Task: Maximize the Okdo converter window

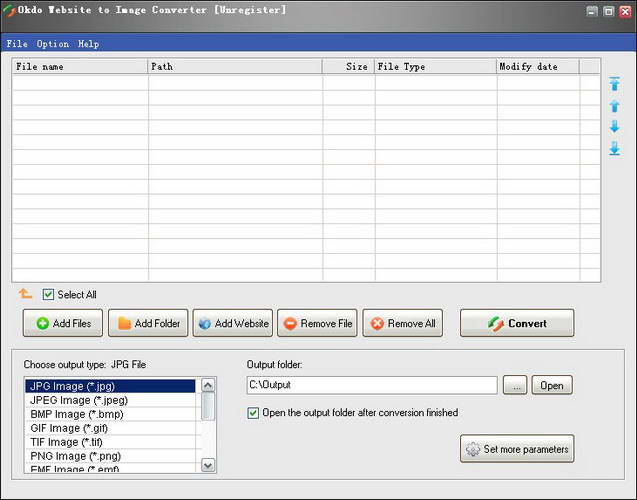Action: pyautogui.click(x=609, y=11)
